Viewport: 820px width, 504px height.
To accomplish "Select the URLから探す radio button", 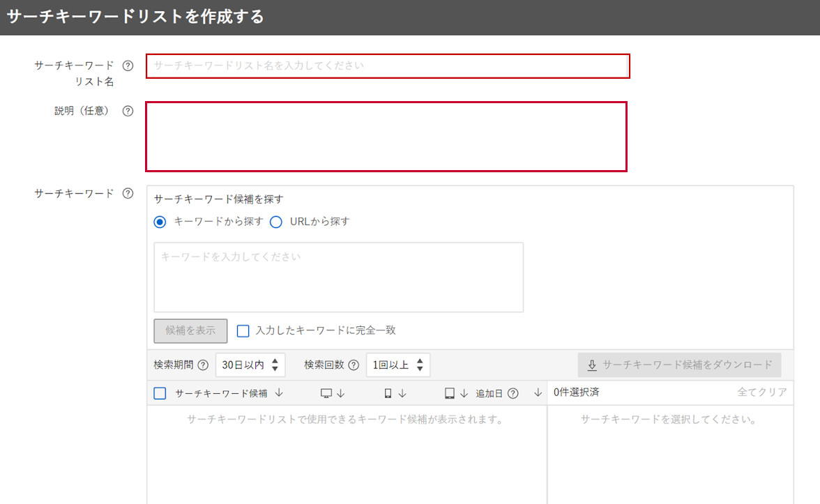I will pyautogui.click(x=276, y=222).
